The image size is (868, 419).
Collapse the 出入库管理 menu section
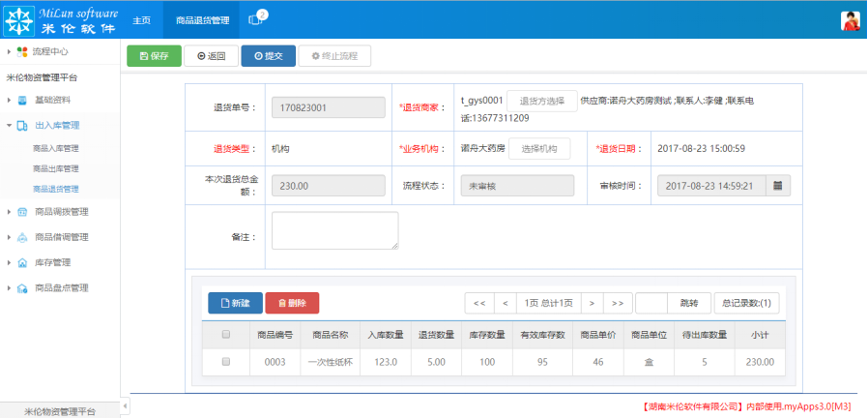coord(9,125)
